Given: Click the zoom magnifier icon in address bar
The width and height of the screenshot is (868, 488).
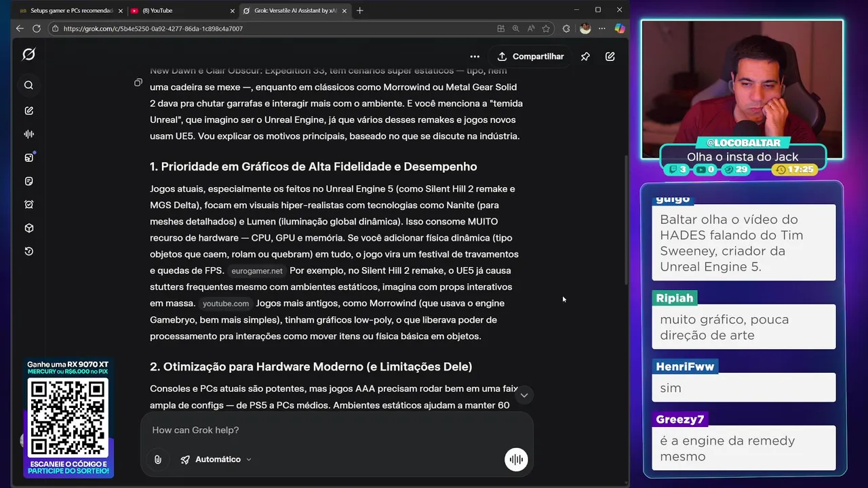Looking at the screenshot, I should [515, 28].
